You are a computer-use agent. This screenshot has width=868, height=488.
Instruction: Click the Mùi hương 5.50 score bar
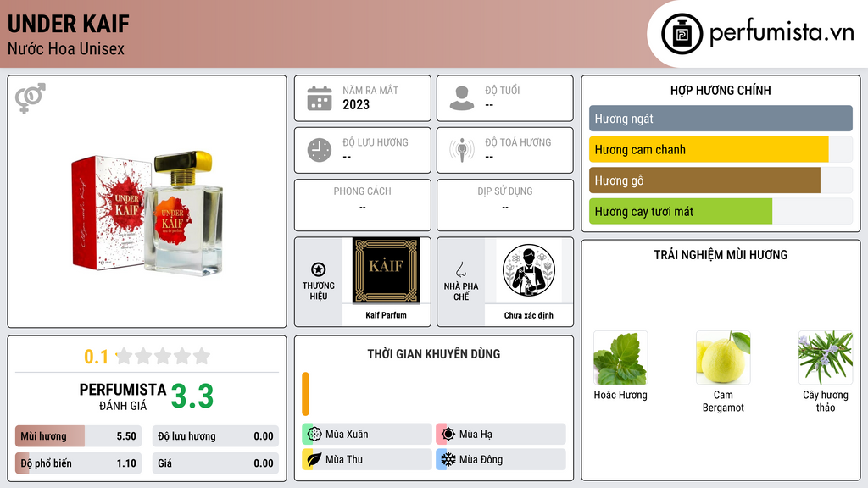coord(78,436)
